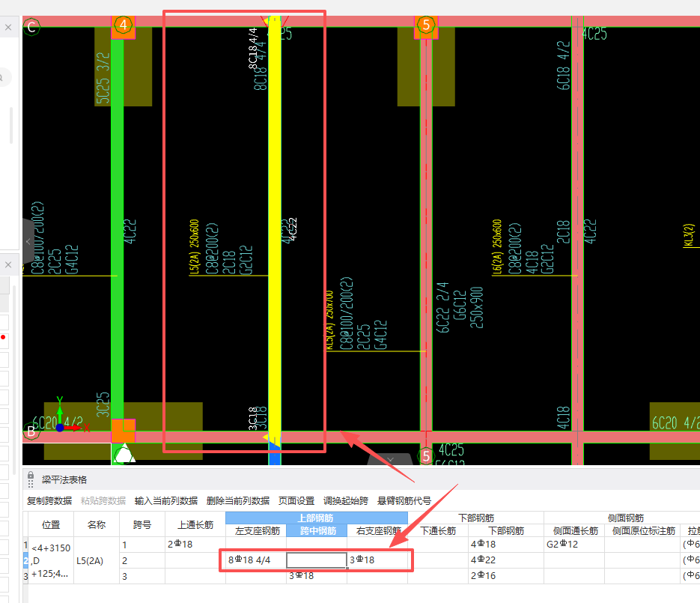Click the 上部钢筋 group header
Image resolution: width=700 pixels, height=603 pixels.
(316, 518)
